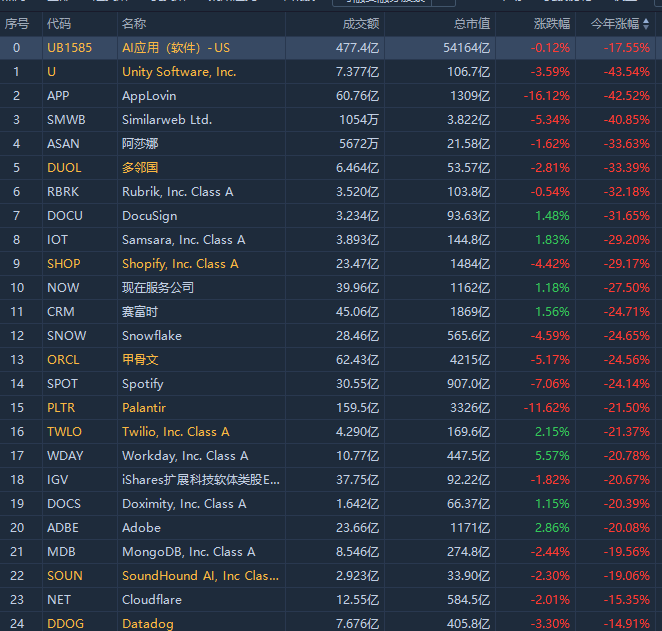
Task: Open the 现在服务公司 stock name
Action: pos(158,288)
